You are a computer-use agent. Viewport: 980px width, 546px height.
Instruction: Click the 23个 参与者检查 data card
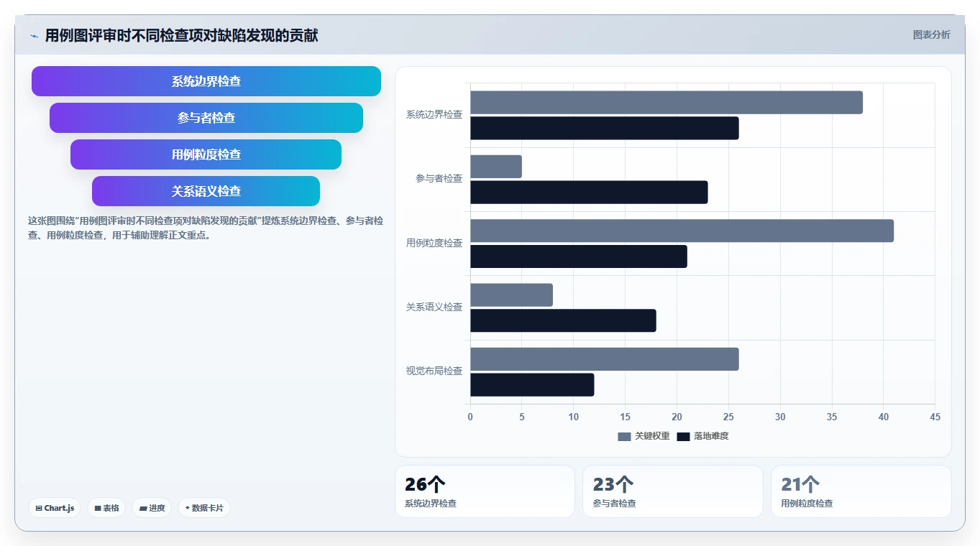coord(673,491)
